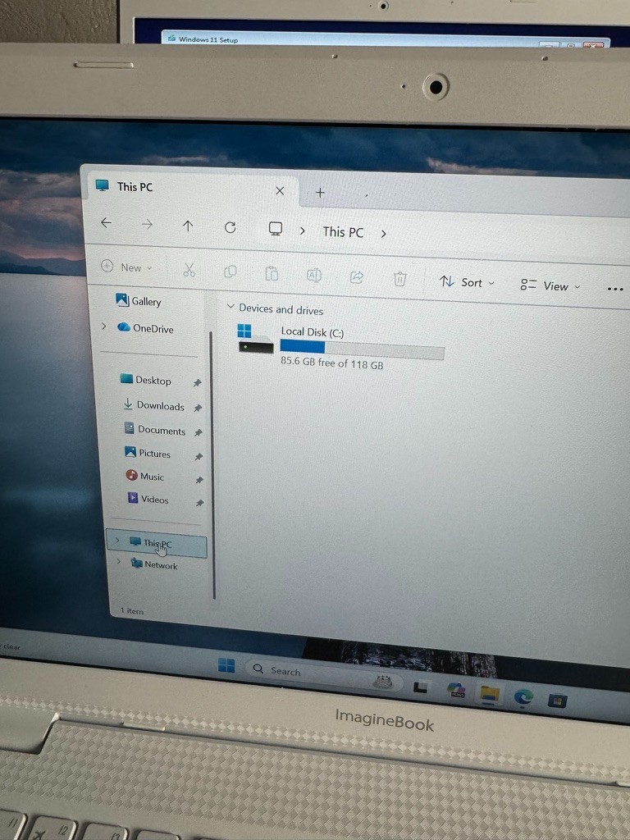
Task: Open the Windows Start button
Action: (226, 665)
